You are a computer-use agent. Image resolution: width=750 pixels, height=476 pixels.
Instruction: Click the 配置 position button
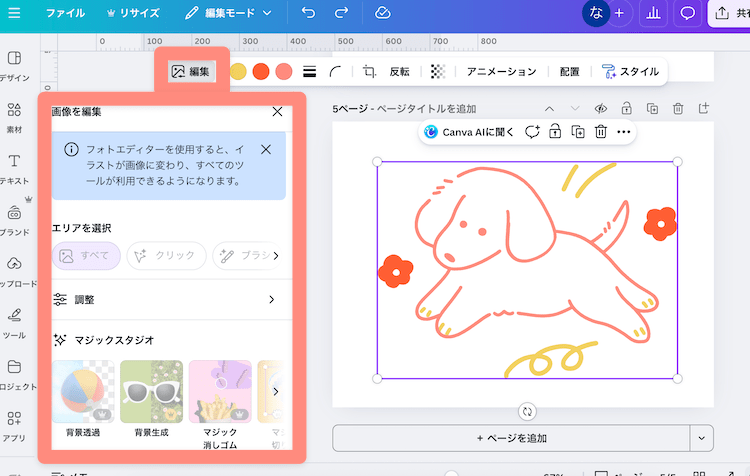pyautogui.click(x=569, y=72)
